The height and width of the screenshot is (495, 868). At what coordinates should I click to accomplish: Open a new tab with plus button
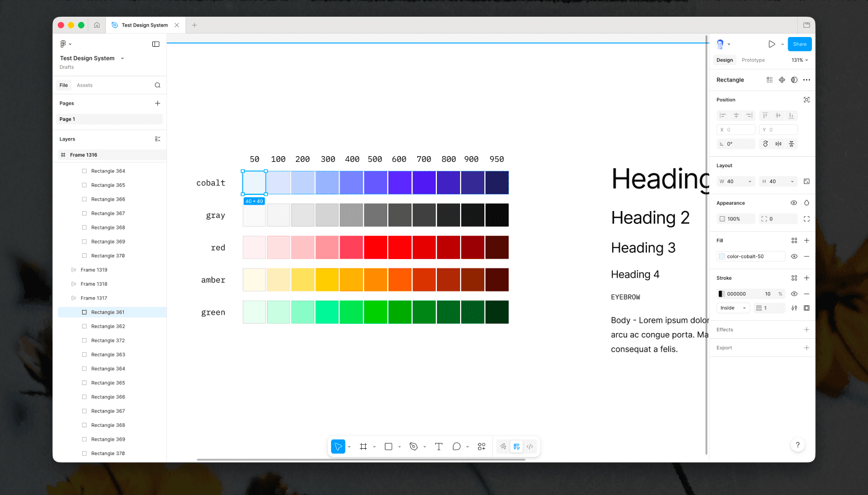tap(194, 25)
